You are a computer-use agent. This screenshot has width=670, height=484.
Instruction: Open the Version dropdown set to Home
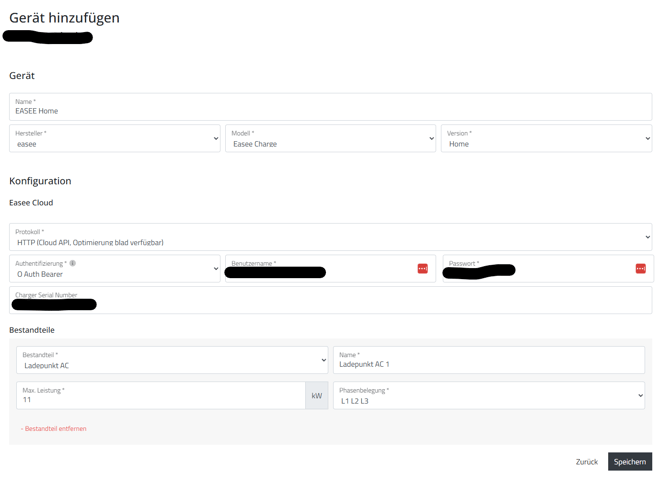pos(546,139)
